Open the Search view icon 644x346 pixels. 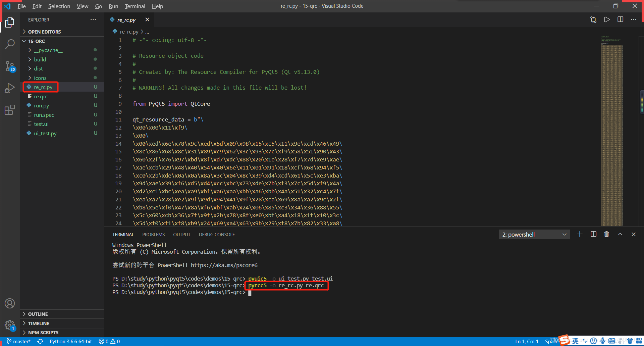pyautogui.click(x=10, y=44)
